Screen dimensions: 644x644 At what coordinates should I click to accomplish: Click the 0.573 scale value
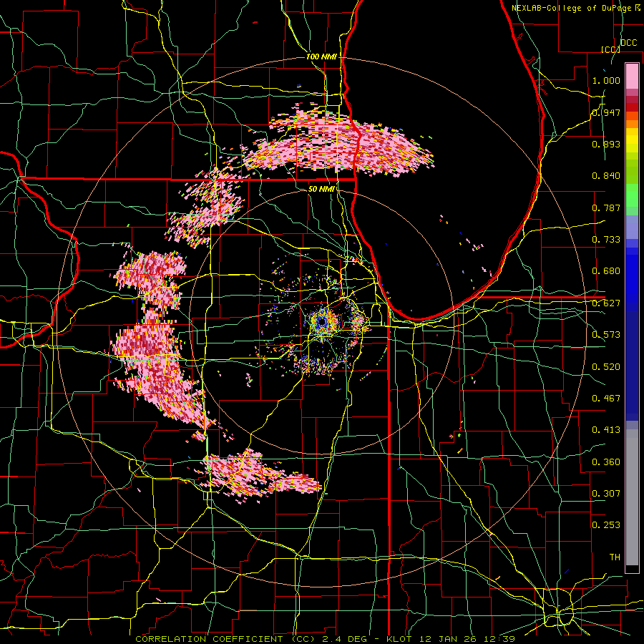pos(606,335)
